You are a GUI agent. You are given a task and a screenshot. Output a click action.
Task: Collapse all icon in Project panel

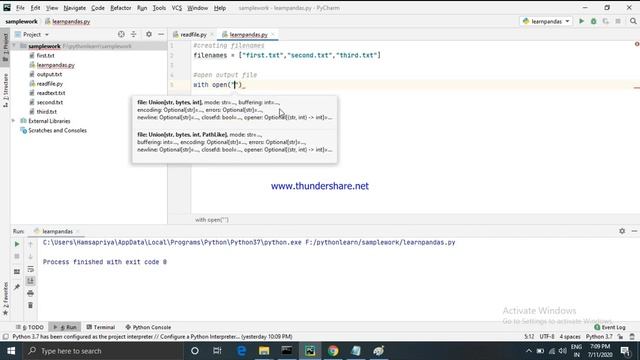(x=133, y=34)
